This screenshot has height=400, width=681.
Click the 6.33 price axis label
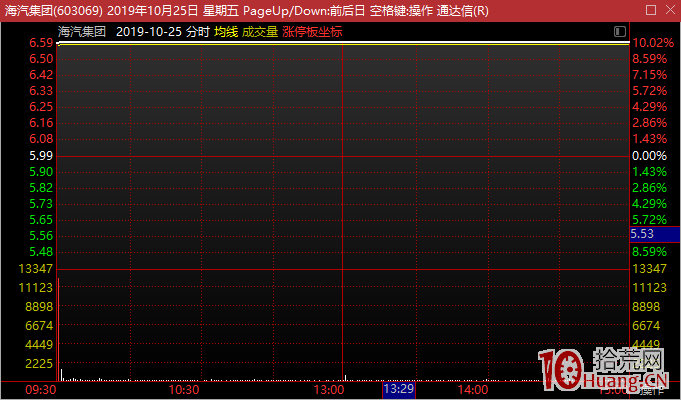41,91
